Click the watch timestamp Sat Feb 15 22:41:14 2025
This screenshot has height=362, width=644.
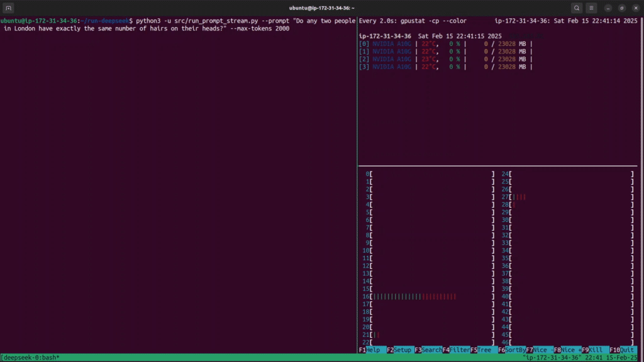(596, 21)
